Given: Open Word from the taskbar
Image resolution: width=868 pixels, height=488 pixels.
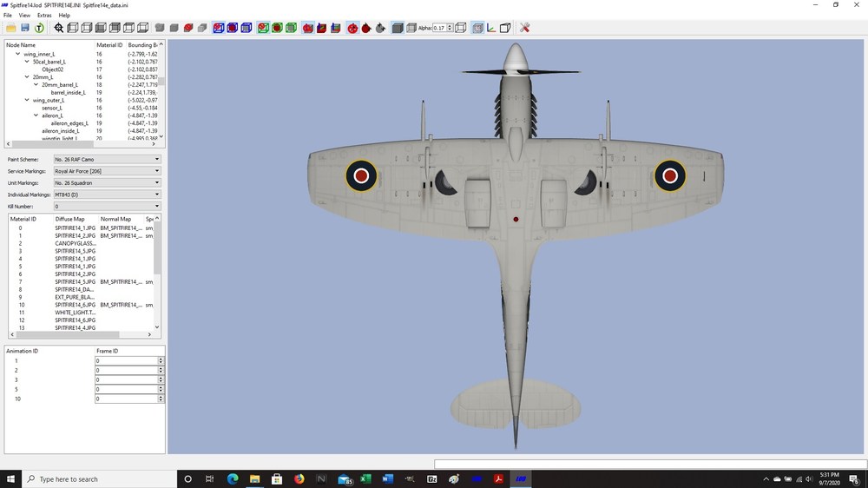Looking at the screenshot, I should [x=387, y=479].
